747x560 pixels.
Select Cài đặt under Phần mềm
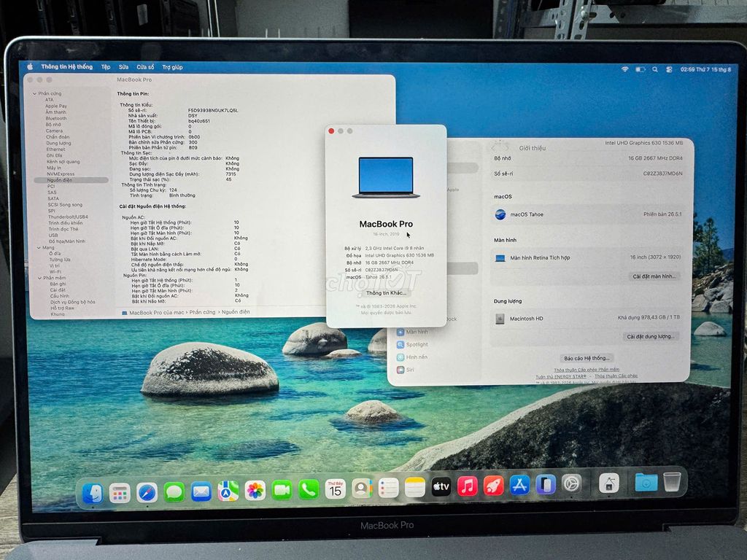click(x=58, y=290)
